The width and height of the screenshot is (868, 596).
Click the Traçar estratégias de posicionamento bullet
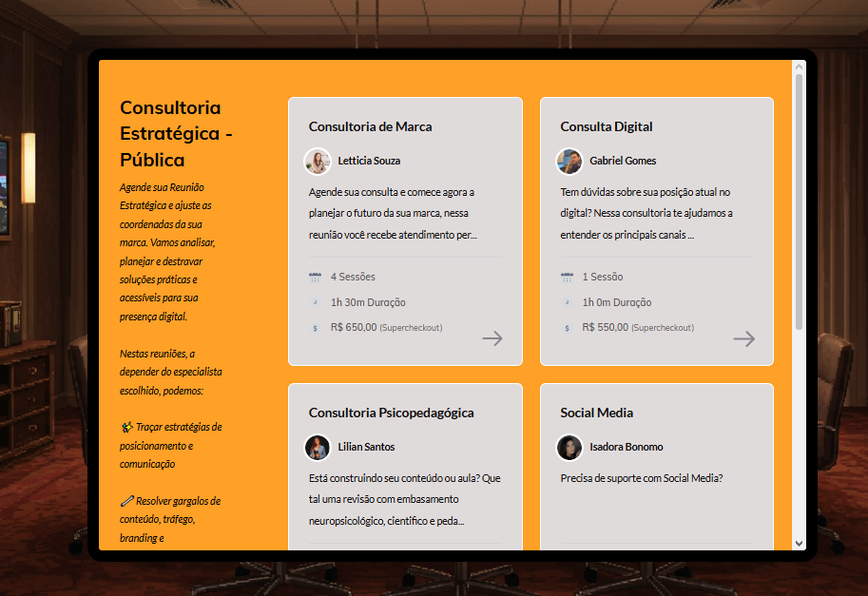point(171,446)
